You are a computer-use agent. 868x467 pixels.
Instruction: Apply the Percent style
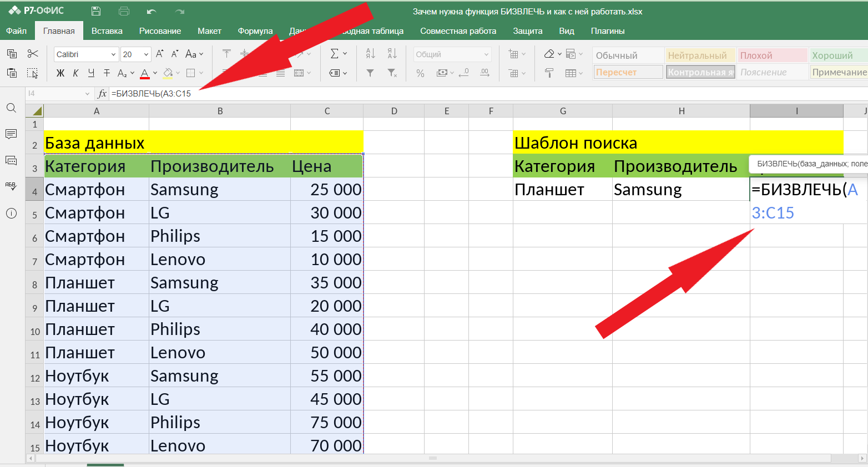coord(420,73)
